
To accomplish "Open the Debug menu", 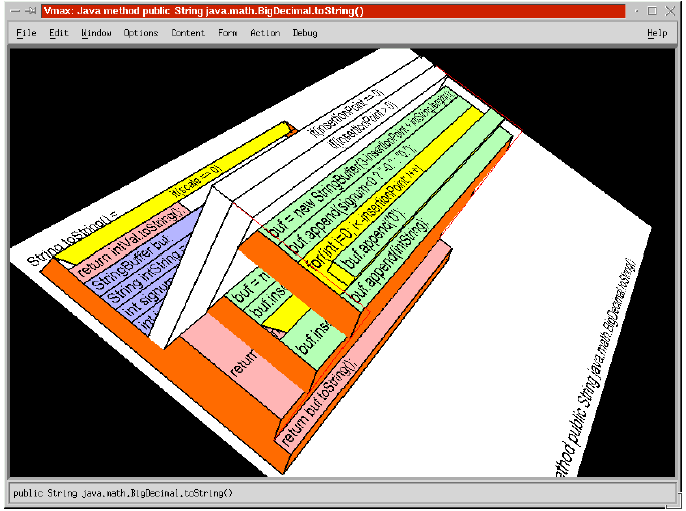I will click(305, 33).
